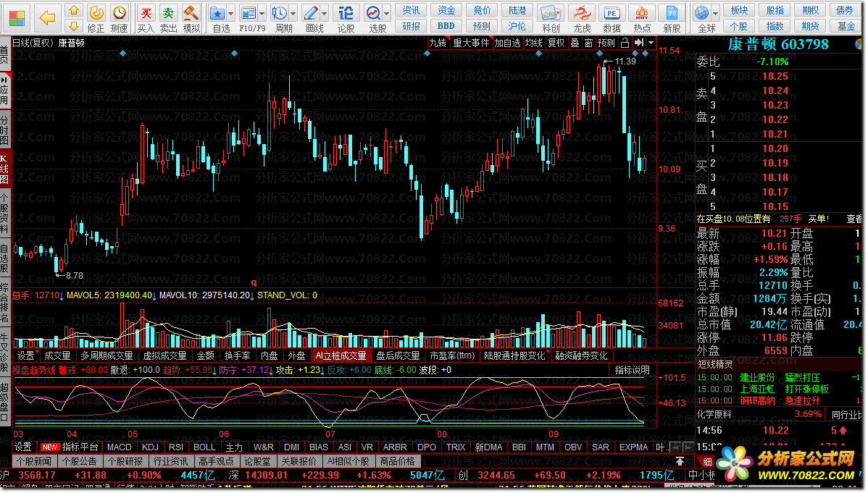Expand the 自选 dropdown arrow

pos(231,13)
